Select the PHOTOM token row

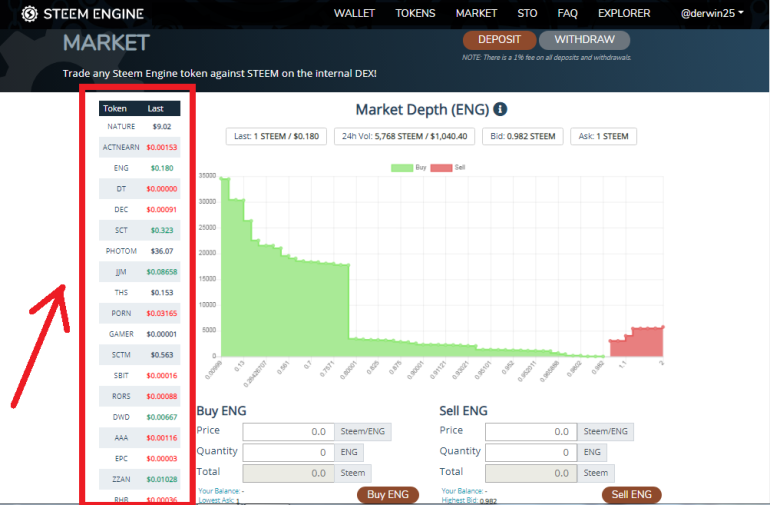(139, 251)
